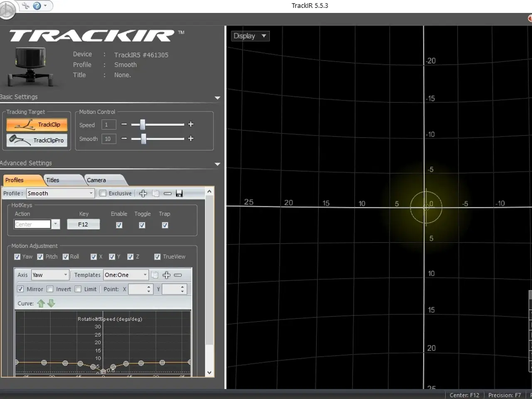Enable the Invert checkbox
The image size is (532, 399).
[x=50, y=289]
